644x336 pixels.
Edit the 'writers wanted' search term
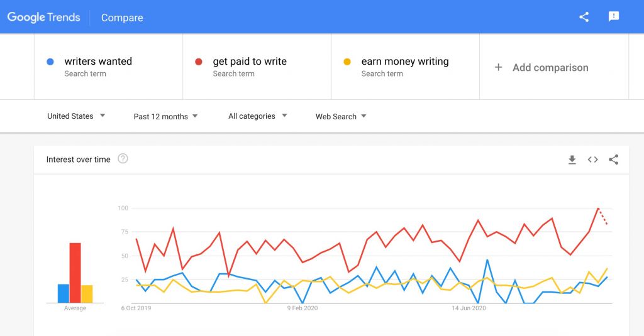click(98, 62)
